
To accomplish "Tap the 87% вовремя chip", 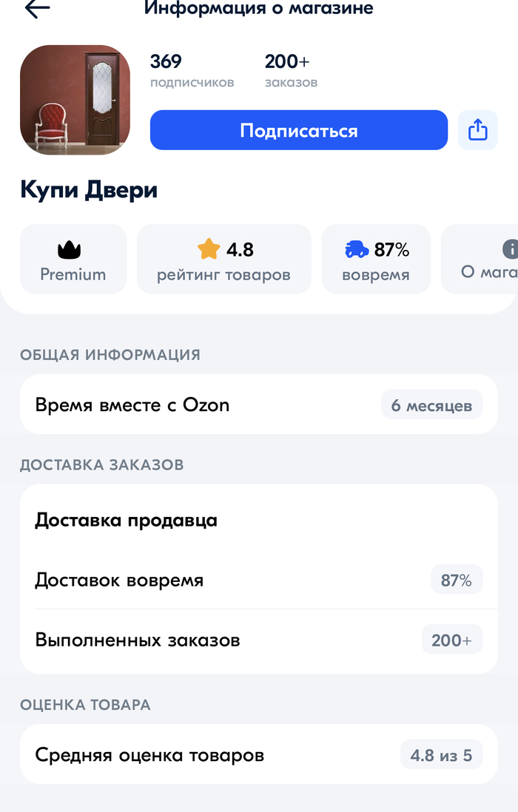I will [x=376, y=259].
